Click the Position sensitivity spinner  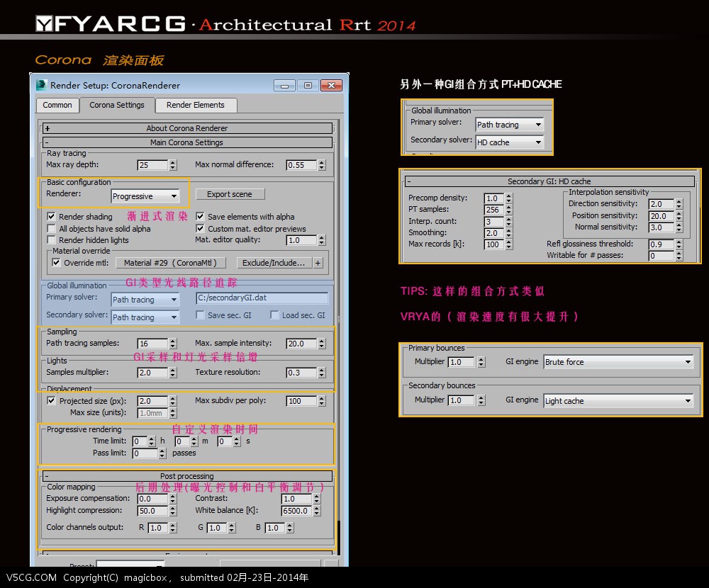coord(679,216)
